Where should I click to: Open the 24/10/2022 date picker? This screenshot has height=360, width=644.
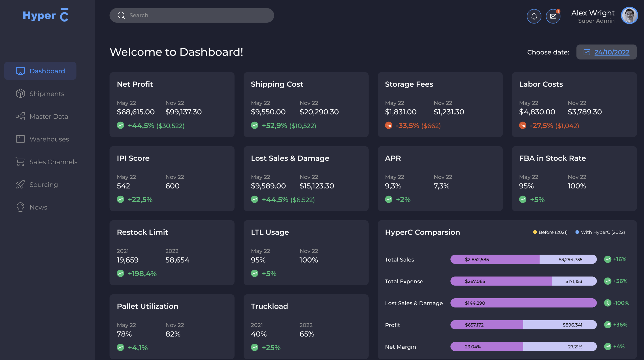tap(612, 52)
